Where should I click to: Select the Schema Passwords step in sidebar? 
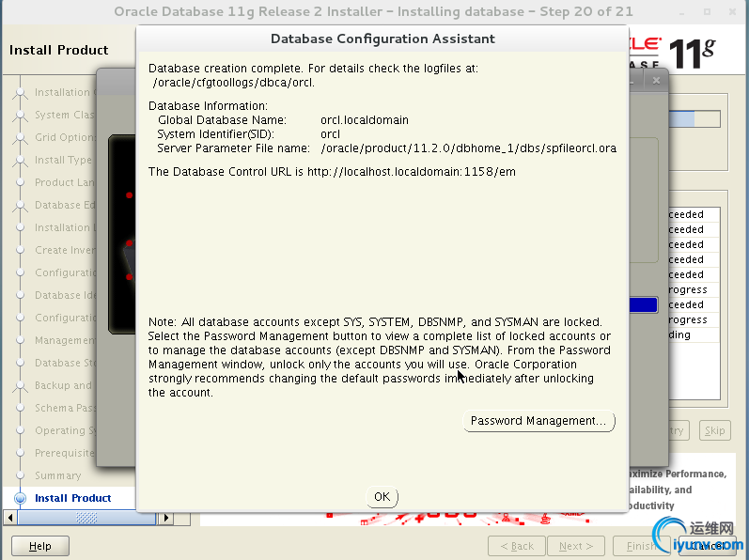pos(65,408)
